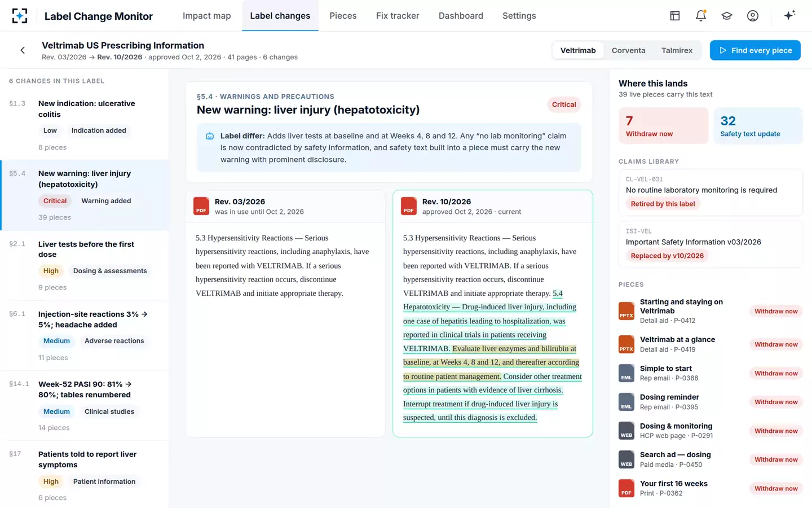The height and width of the screenshot is (508, 812).
Task: Click the graduation cap learning icon
Action: 727,16
